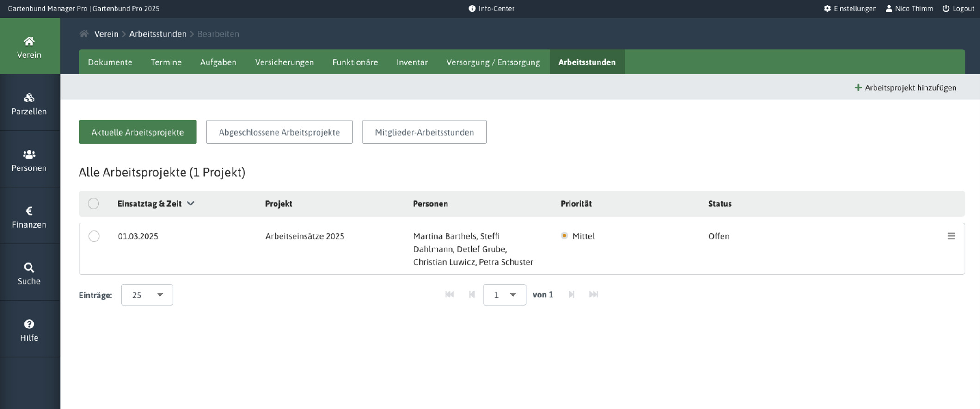Click the date 01.03.2025
Image resolution: width=980 pixels, height=409 pixels.
coord(138,236)
